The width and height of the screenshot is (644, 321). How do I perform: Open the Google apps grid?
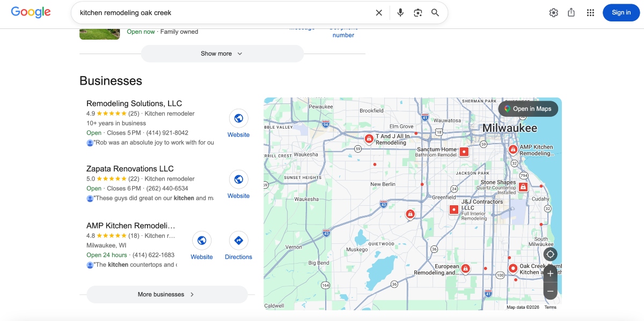pos(590,13)
